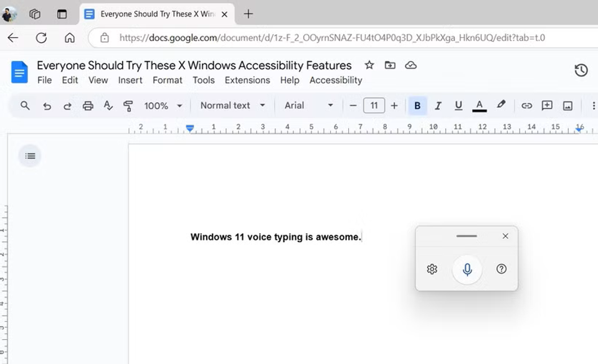Go back in the browser

13,38
